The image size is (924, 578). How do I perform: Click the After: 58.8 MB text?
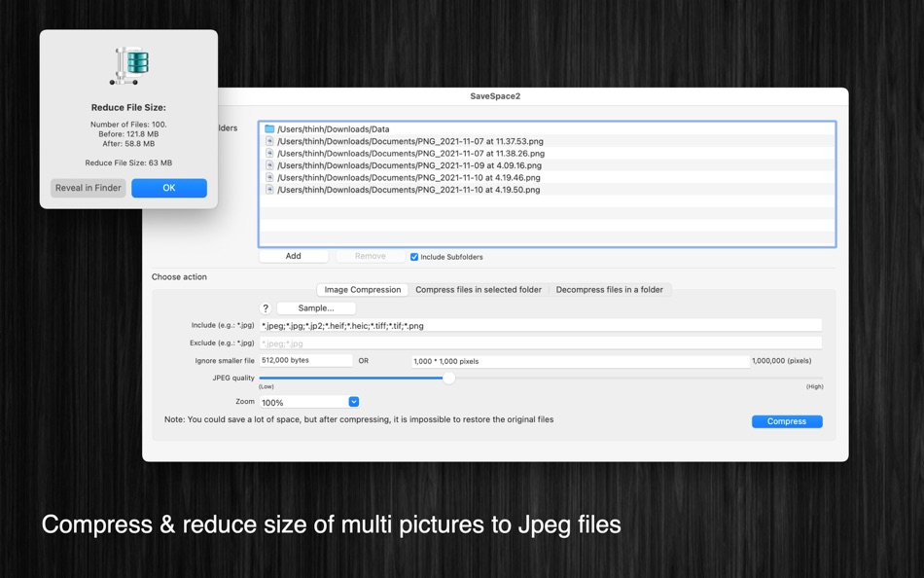coord(128,143)
